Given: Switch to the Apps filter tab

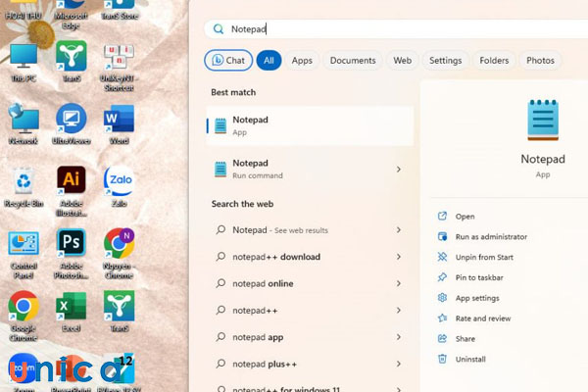Looking at the screenshot, I should (x=302, y=60).
